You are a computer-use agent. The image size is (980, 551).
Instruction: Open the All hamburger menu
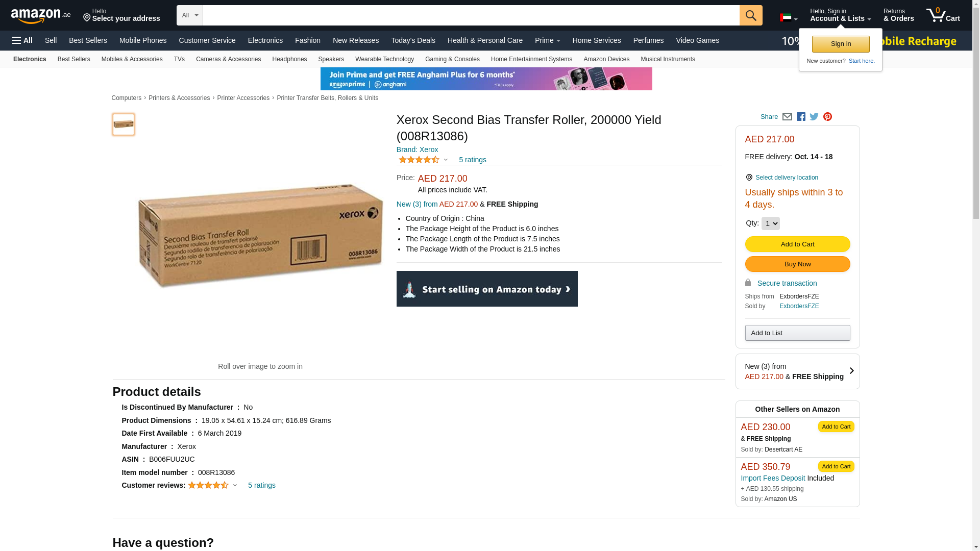point(22,40)
